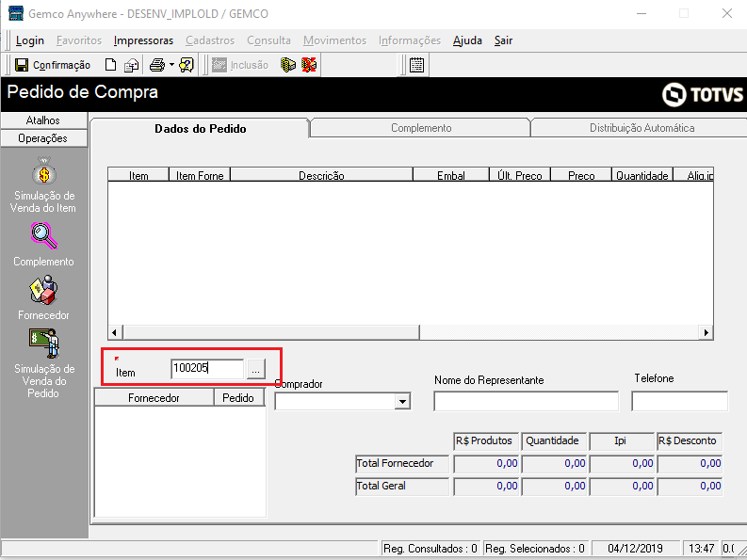
Task: Open the Impressoras menu
Action: [x=143, y=40]
